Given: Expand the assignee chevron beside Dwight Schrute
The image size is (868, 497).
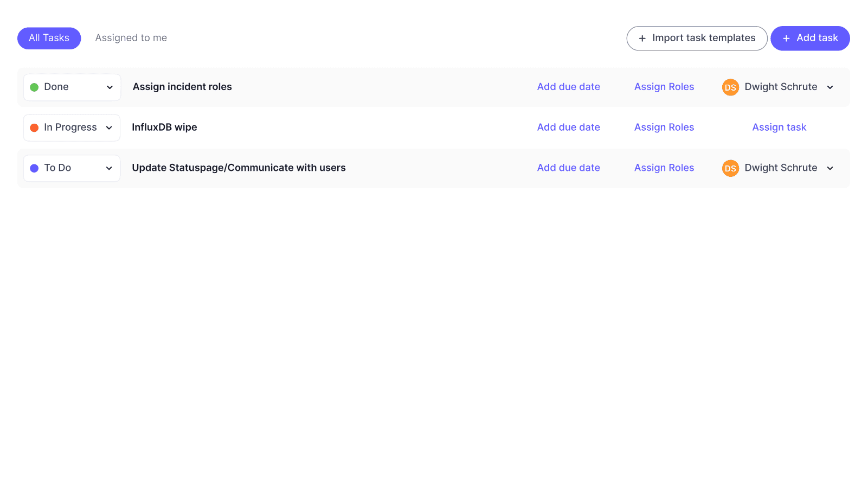Looking at the screenshot, I should (830, 87).
